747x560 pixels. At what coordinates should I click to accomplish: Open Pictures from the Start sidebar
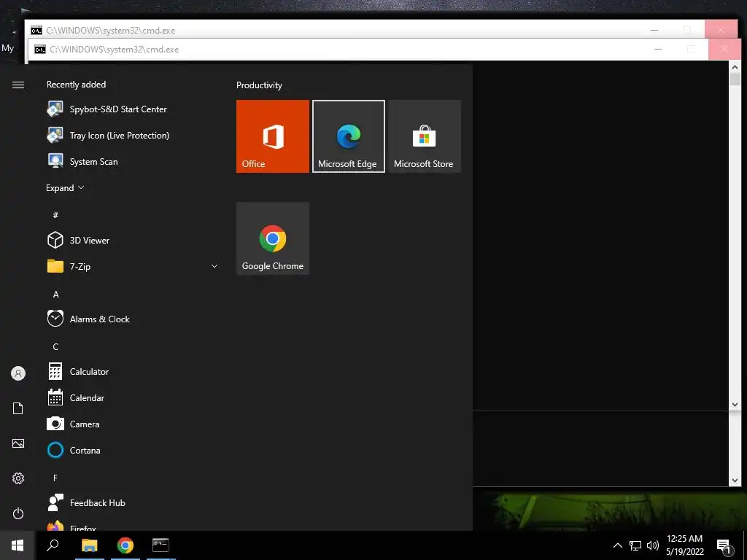pyautogui.click(x=18, y=443)
